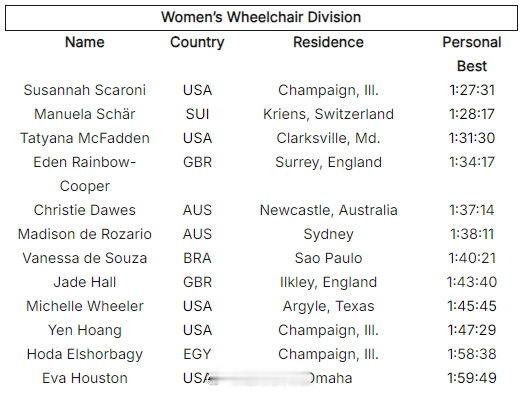This screenshot has height=393, width=522.
Task: Select Hoda Elshorbagy's name
Action: 85,354
